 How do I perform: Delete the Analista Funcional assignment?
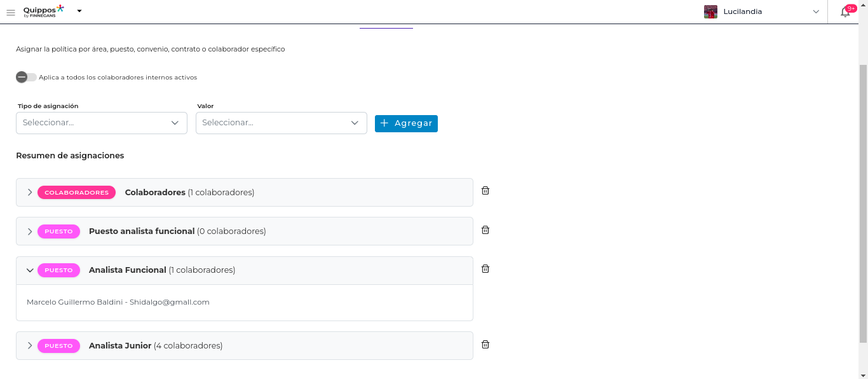(x=485, y=269)
